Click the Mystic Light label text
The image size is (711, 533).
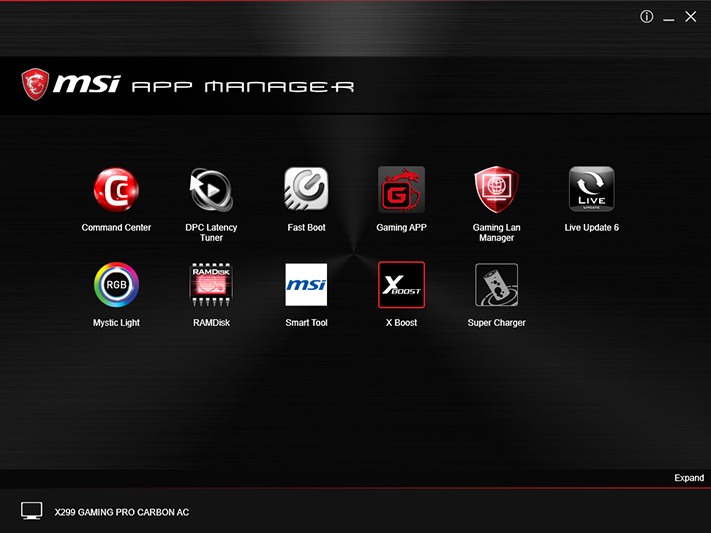click(116, 323)
